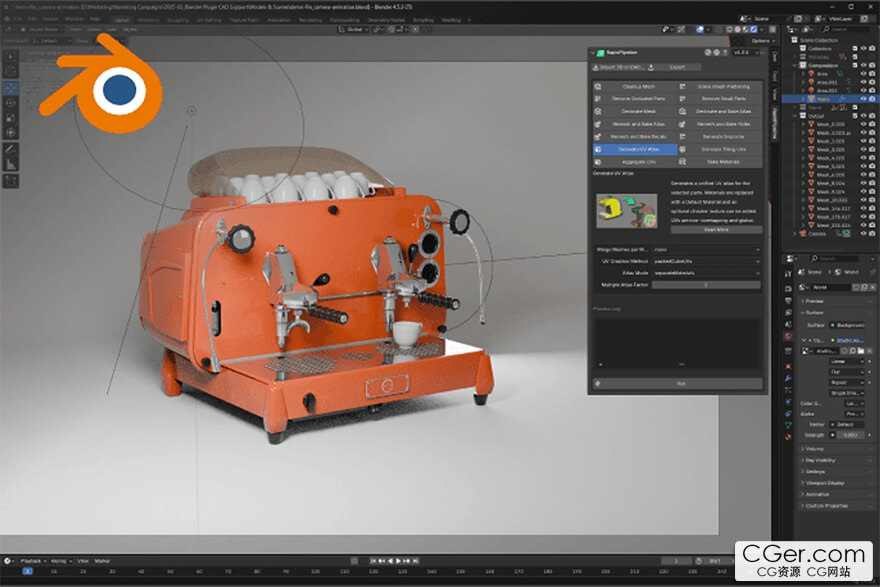Expand the Volume section in World properties
The image size is (880, 587).
815,449
